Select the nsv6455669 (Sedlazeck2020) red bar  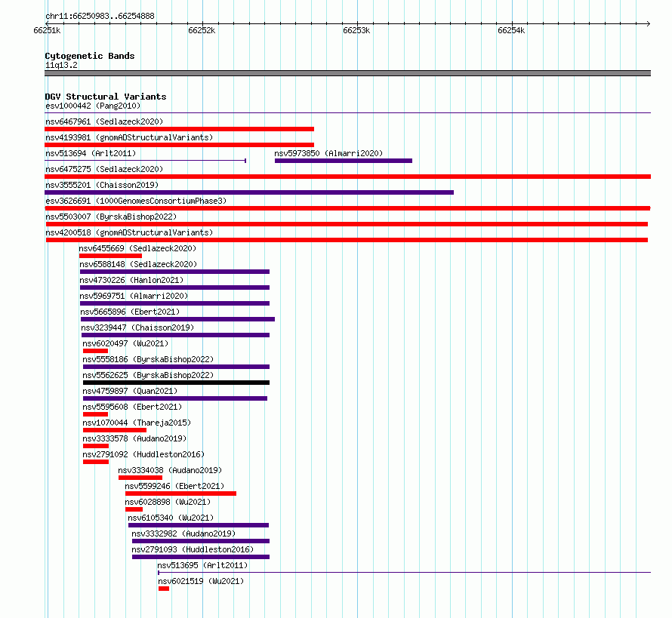(x=110, y=256)
